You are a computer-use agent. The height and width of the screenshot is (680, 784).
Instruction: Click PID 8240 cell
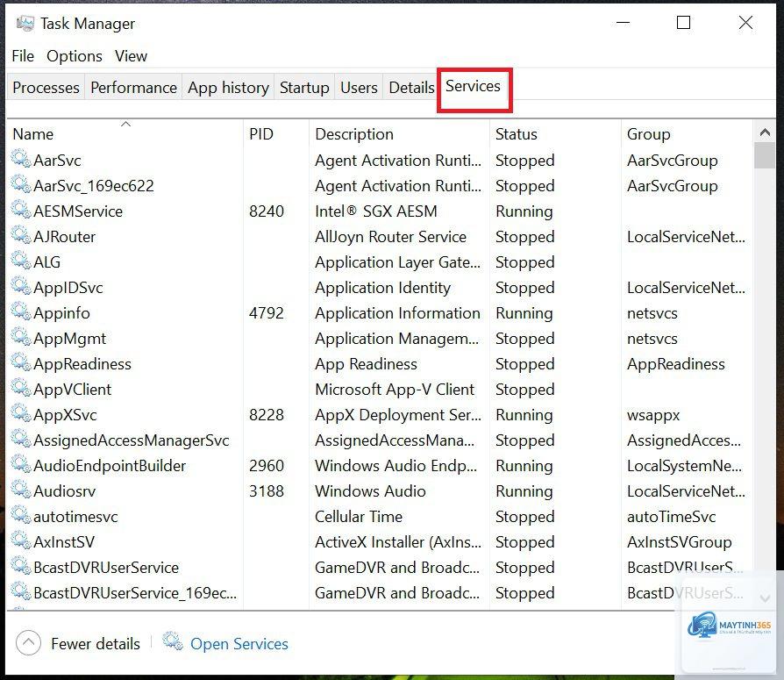click(x=267, y=211)
